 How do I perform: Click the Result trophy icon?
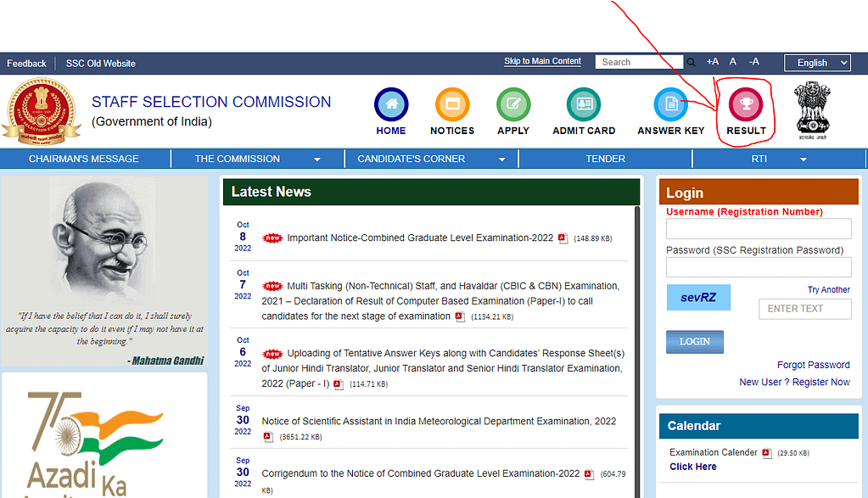point(746,104)
